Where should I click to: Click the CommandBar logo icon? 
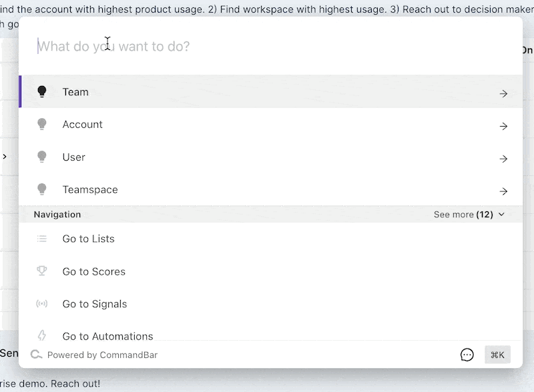click(x=36, y=355)
